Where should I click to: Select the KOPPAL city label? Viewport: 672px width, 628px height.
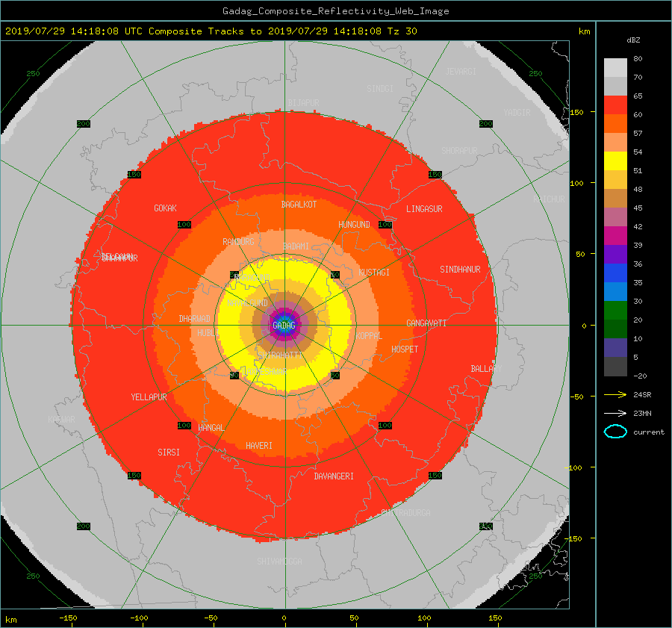pyautogui.click(x=369, y=335)
